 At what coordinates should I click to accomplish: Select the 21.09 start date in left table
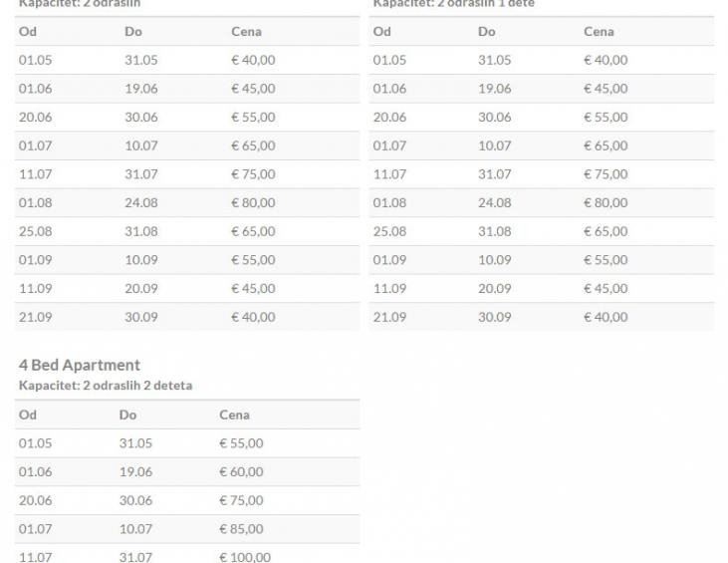pyautogui.click(x=35, y=318)
